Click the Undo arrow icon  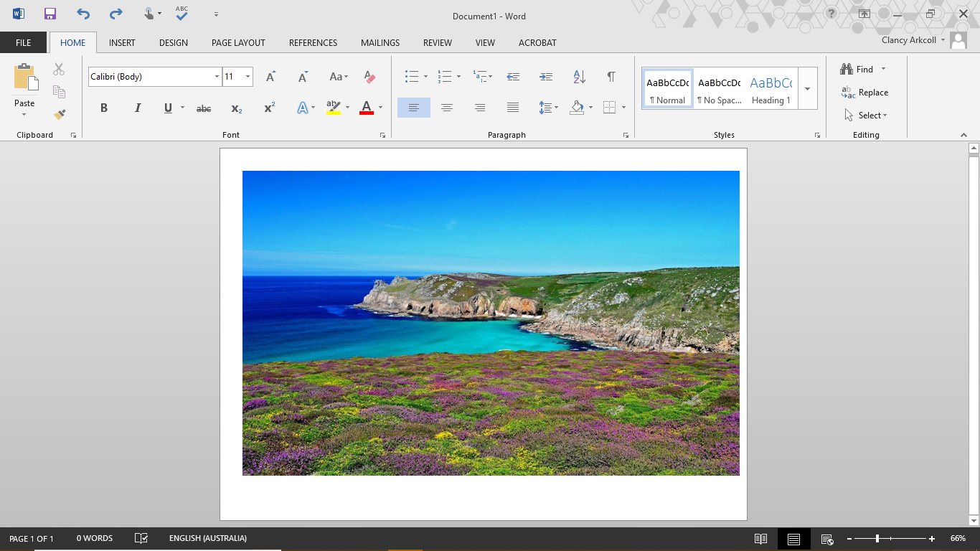pos(83,14)
